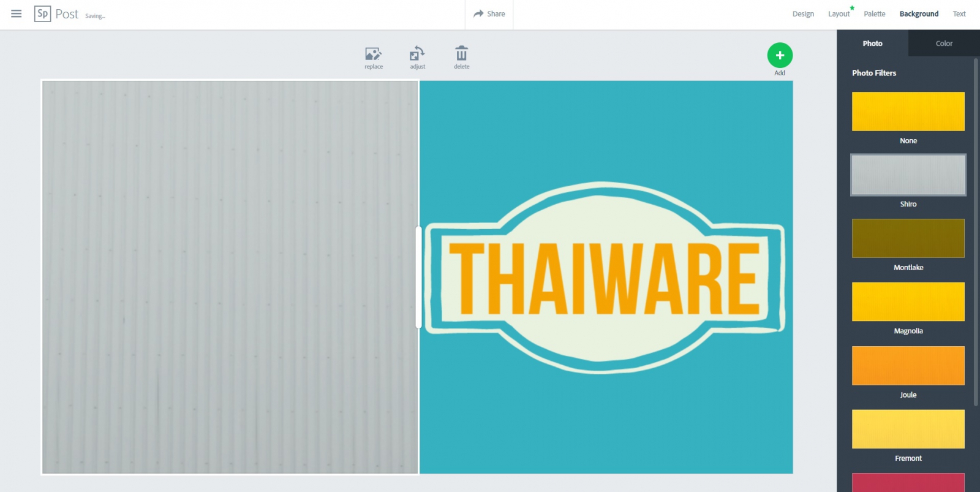
Task: Select the red filter thumbnail below Fremont
Action: 908,482
